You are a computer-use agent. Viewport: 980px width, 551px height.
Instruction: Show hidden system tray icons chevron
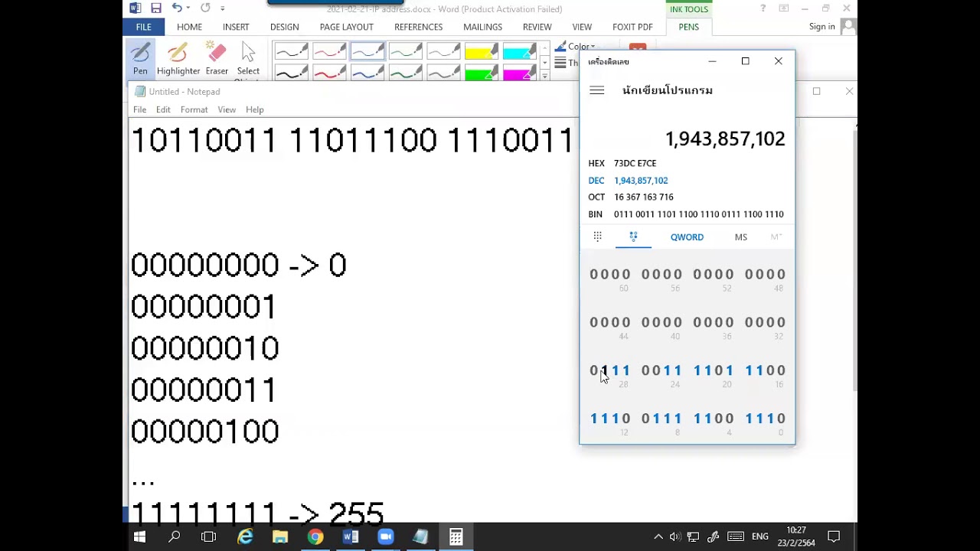point(658,536)
